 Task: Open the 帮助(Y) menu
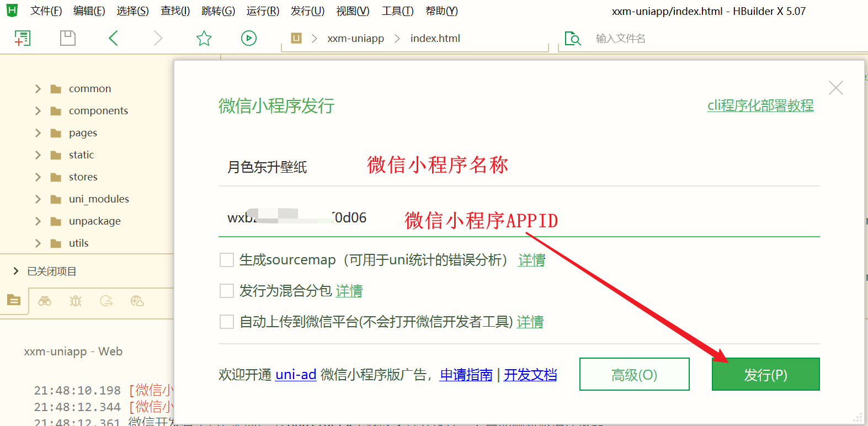point(441,11)
